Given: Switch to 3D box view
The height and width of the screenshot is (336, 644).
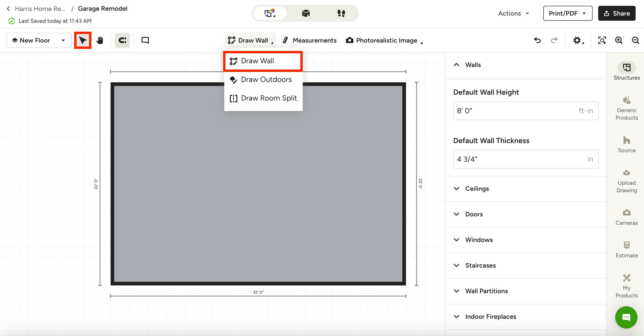Looking at the screenshot, I should click(x=306, y=13).
